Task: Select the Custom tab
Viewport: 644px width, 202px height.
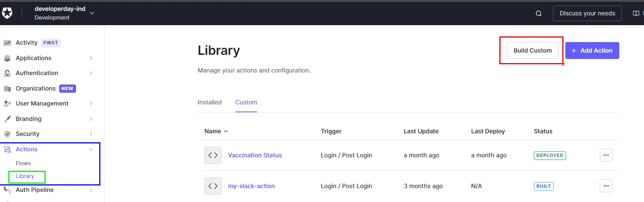Action: click(246, 102)
